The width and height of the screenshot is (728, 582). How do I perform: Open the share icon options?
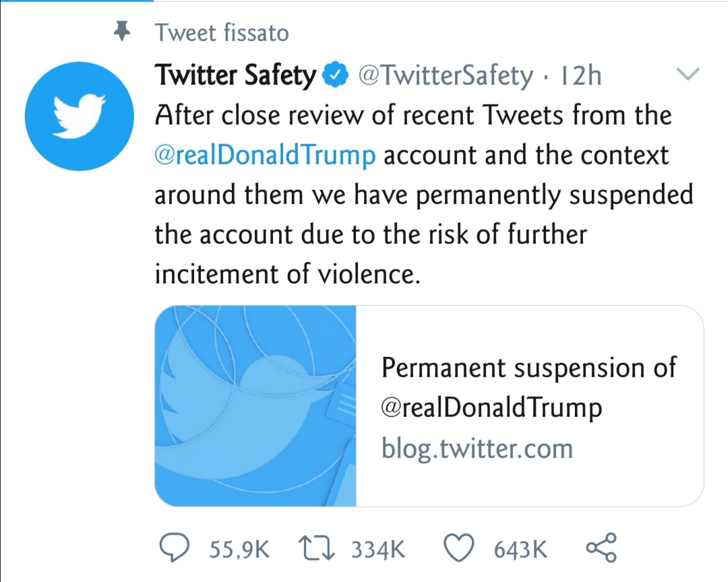[x=601, y=548]
